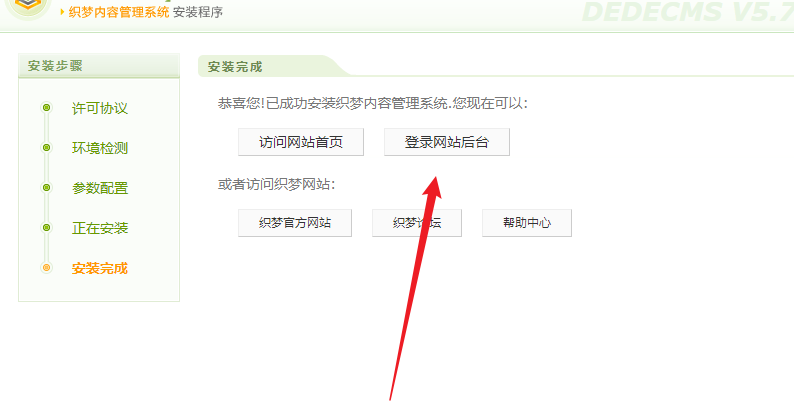Click the green bullet beside 许可协议
Screen dimensions: 794x409
click(x=47, y=107)
